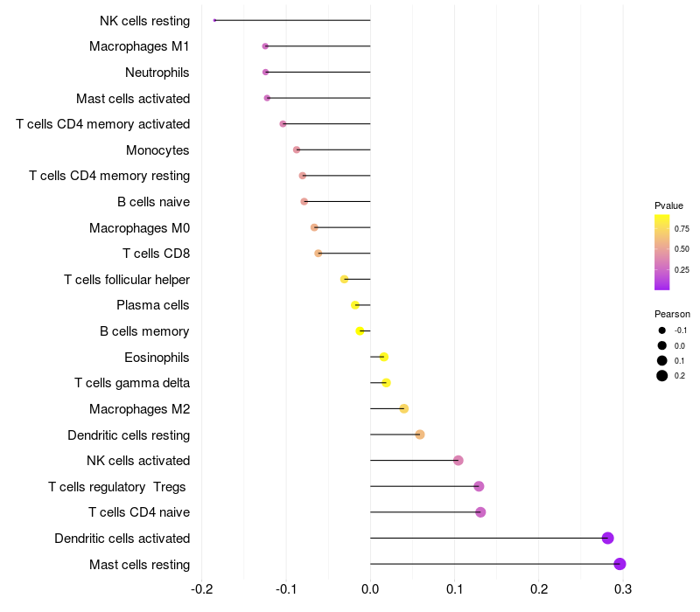Click the T cells regulatory Tregs label
The image size is (700, 612).
tap(118, 486)
